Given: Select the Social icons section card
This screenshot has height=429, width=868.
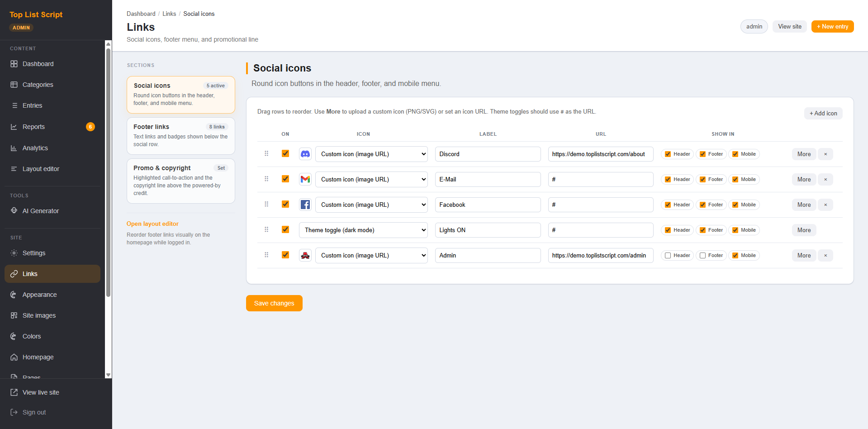Looking at the screenshot, I should coord(181,95).
